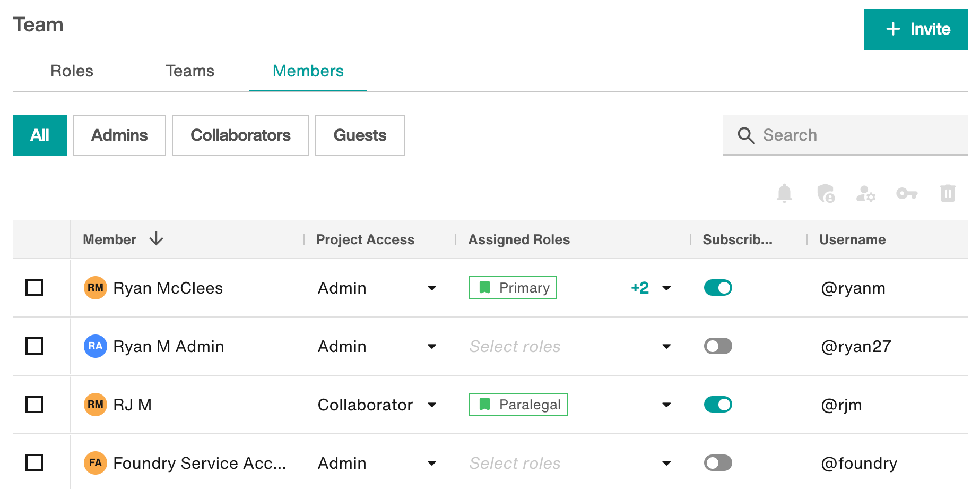Screen dimensions: 980x489
Task: Click the trash delete members icon
Action: tap(948, 193)
